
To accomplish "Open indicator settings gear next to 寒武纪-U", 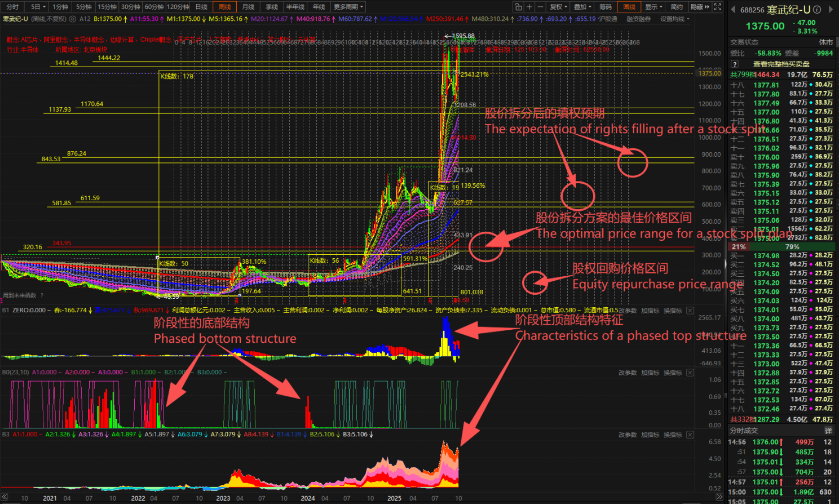I will point(72,19).
